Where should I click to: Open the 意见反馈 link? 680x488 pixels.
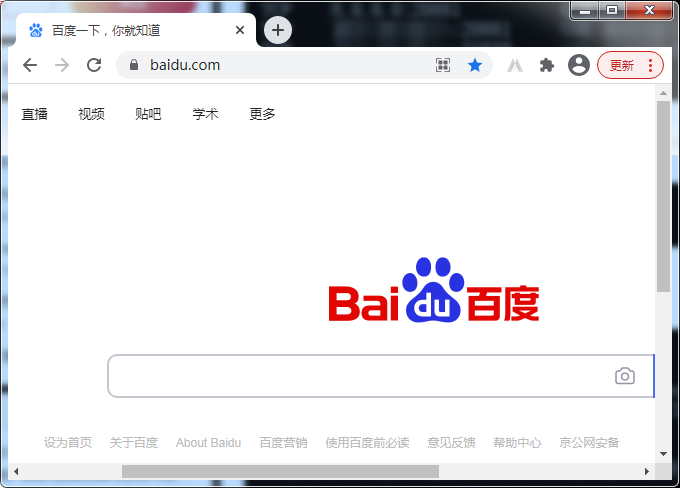(451, 442)
